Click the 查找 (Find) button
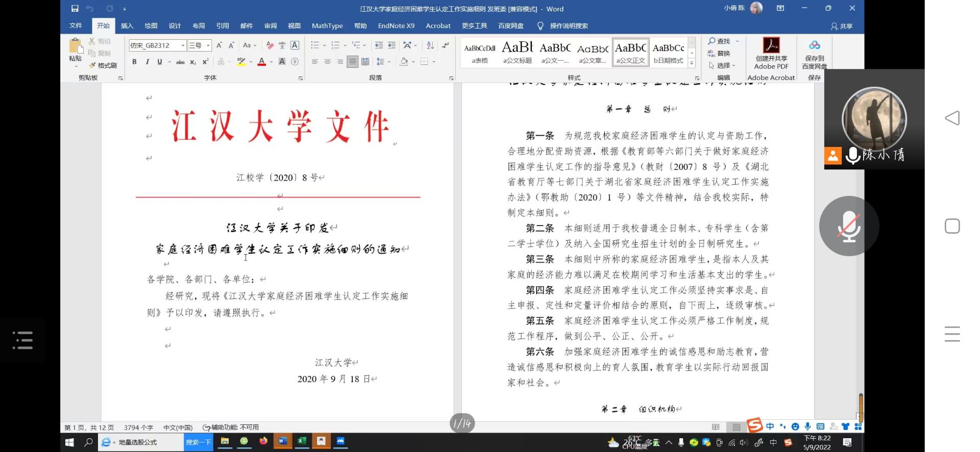The height and width of the screenshot is (452, 980). (719, 41)
